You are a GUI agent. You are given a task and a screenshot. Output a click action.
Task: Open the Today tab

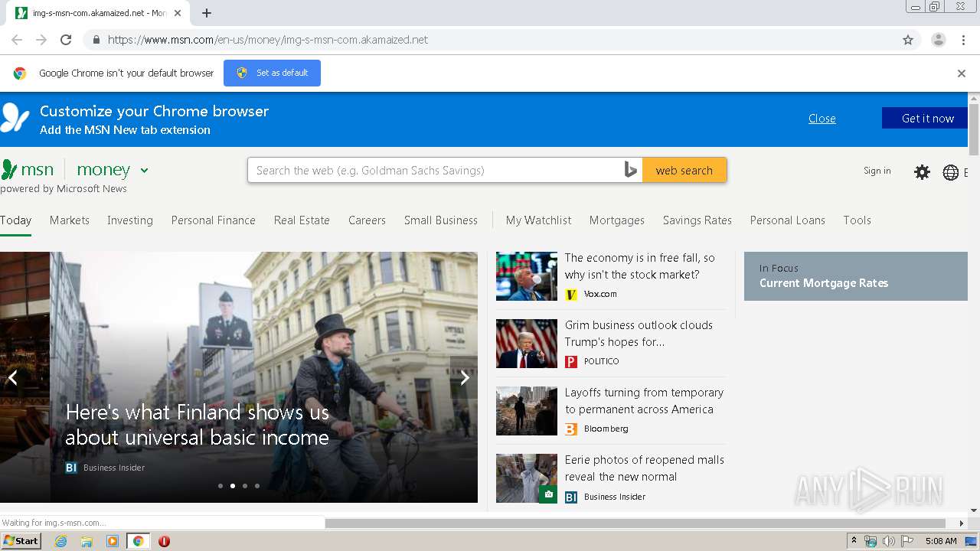[15, 220]
